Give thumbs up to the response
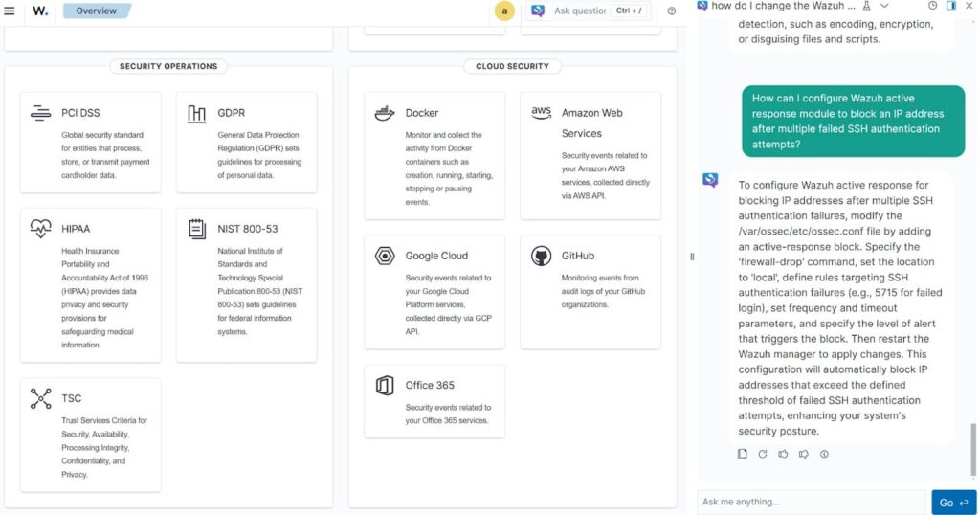 (x=783, y=454)
